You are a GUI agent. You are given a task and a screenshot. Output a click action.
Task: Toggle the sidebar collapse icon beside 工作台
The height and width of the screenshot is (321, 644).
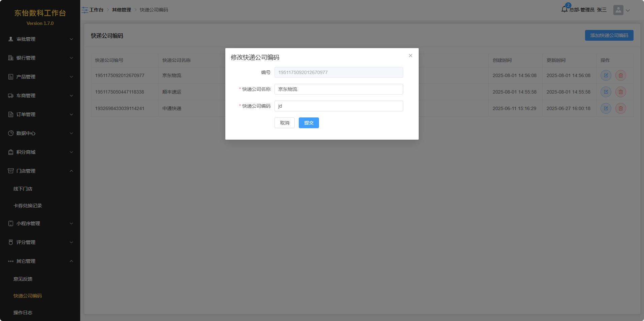85,10
